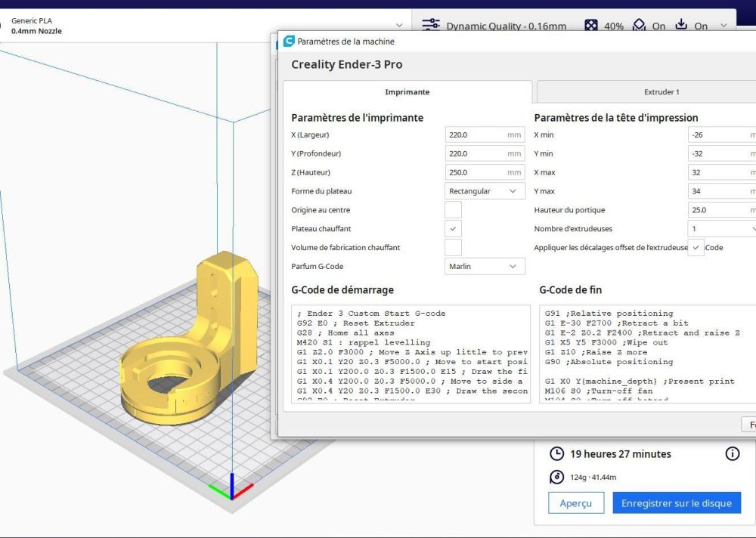Image resolution: width=756 pixels, height=538 pixels.
Task: Open the Parfum G-Code Marlin dropdown
Action: (485, 266)
